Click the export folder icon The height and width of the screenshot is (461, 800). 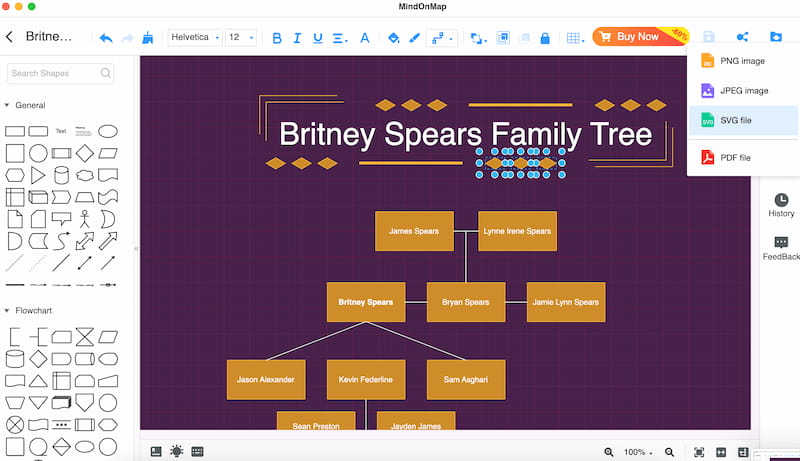[x=776, y=36]
